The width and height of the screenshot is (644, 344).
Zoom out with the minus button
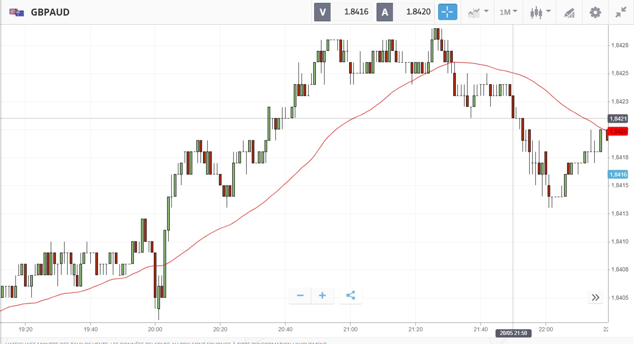pos(300,295)
